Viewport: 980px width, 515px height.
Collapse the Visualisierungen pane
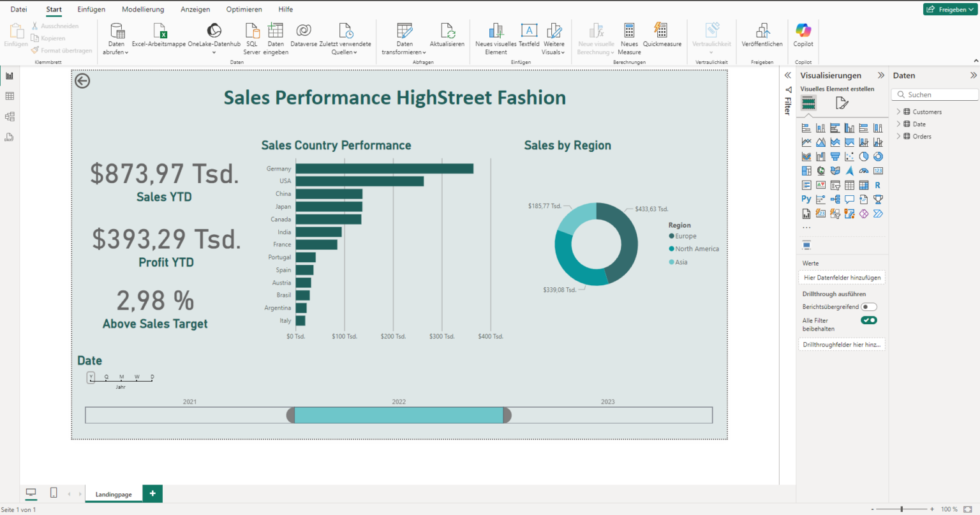881,75
